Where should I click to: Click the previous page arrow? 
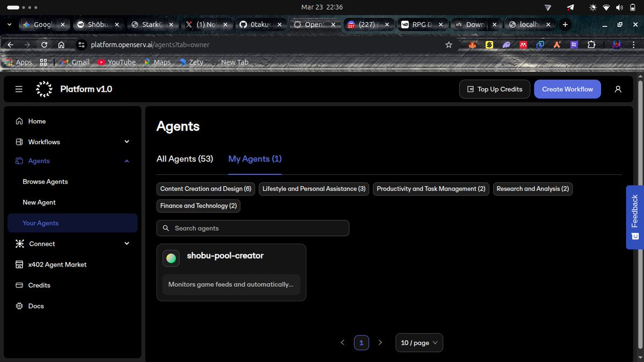click(x=343, y=343)
